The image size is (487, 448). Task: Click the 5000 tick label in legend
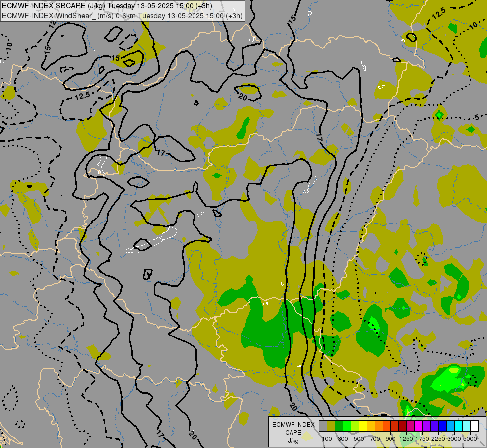coord(470,439)
